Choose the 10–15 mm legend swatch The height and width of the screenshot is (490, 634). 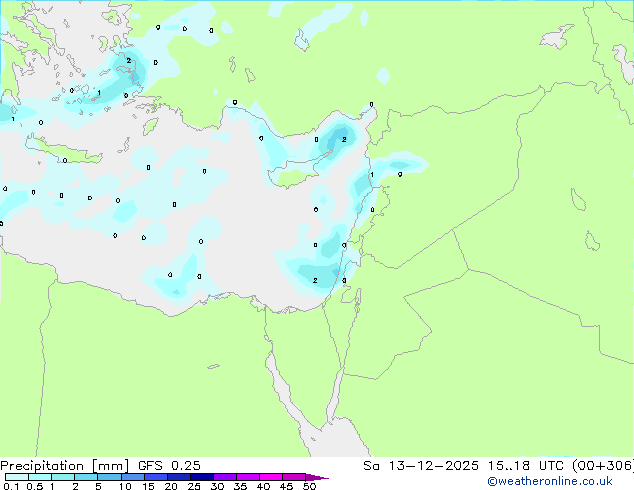pyautogui.click(x=132, y=477)
